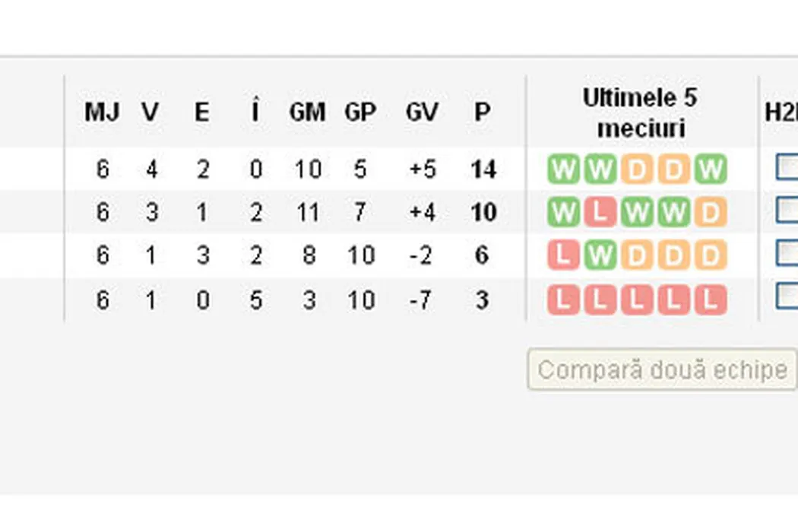Image resolution: width=798 pixels, height=532 pixels.
Task: Click the last green W badge, first row
Action: pyautogui.click(x=711, y=169)
